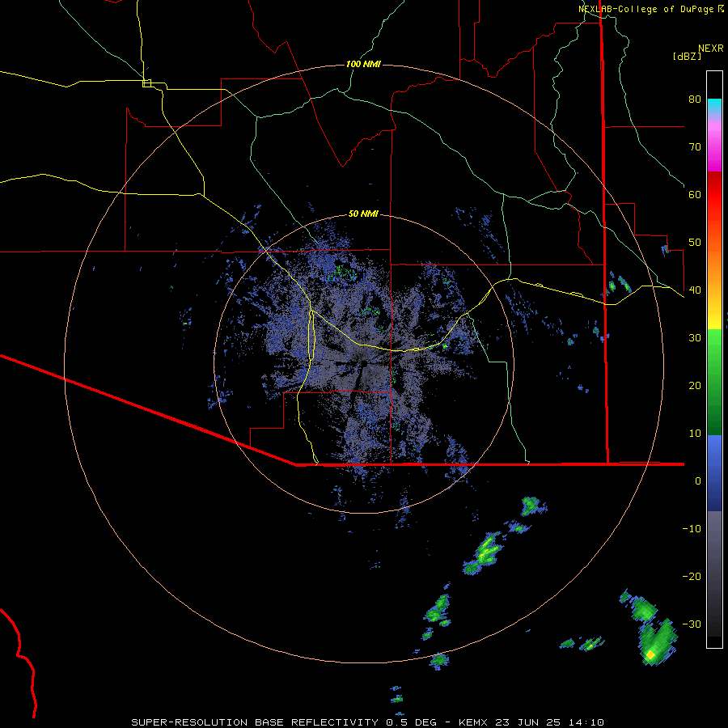Click the 50 dBZ scale label
728x728 pixels.
695,243
